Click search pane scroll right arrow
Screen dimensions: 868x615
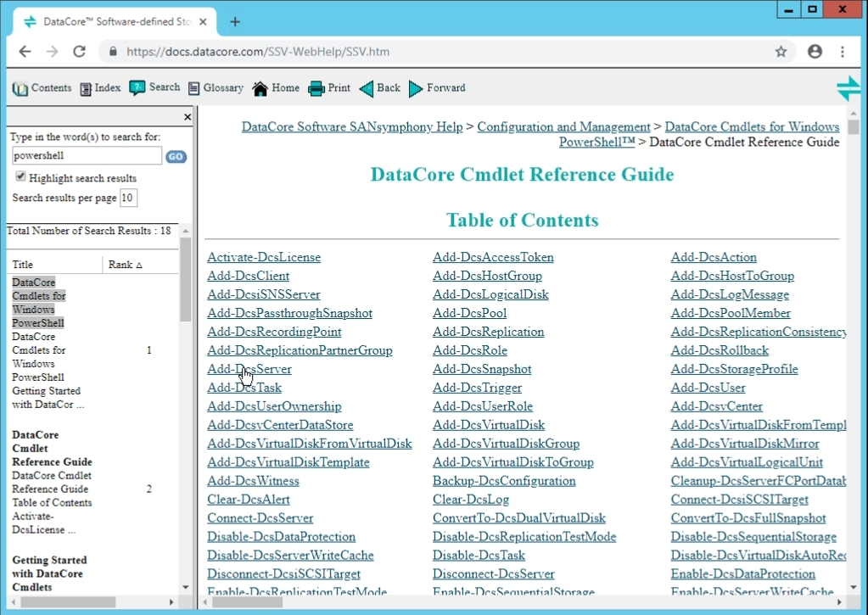coord(171,601)
